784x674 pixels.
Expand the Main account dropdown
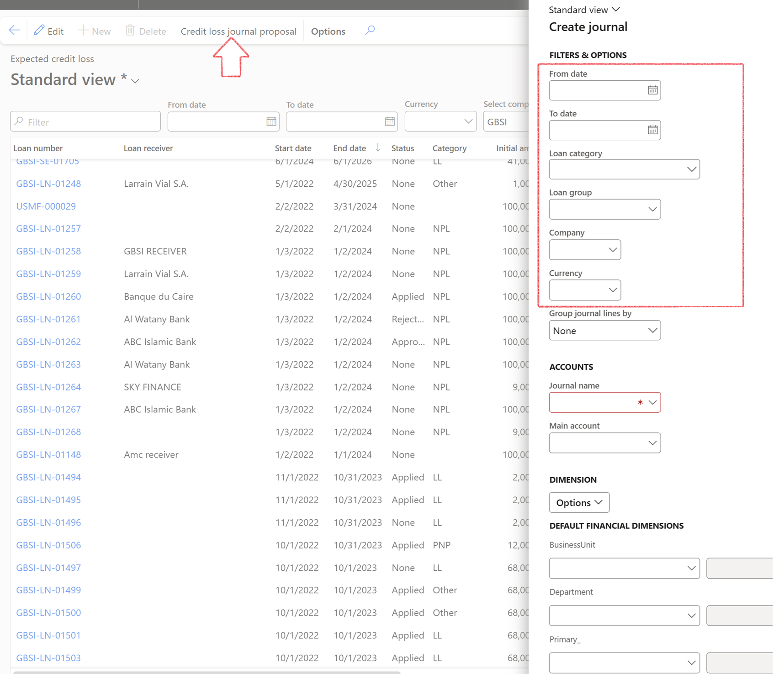652,443
